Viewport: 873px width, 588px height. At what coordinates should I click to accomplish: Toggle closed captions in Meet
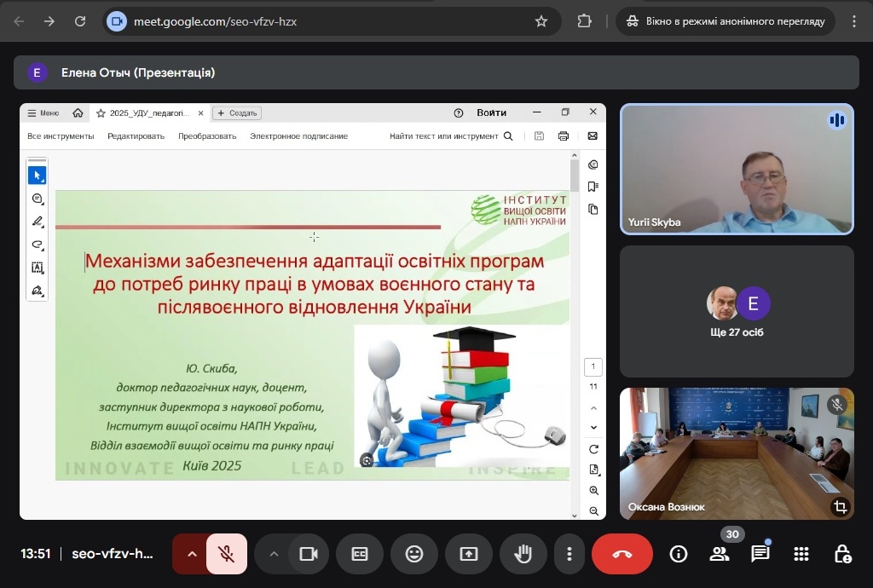(x=360, y=554)
